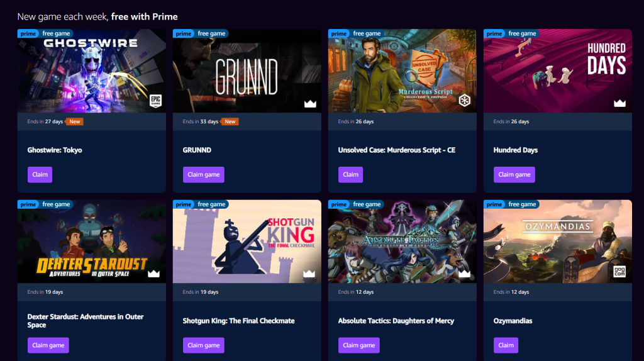Click the crown icon on Absolute Tactics artwork
Image resolution: width=644 pixels, height=361 pixels.
pyautogui.click(x=464, y=274)
